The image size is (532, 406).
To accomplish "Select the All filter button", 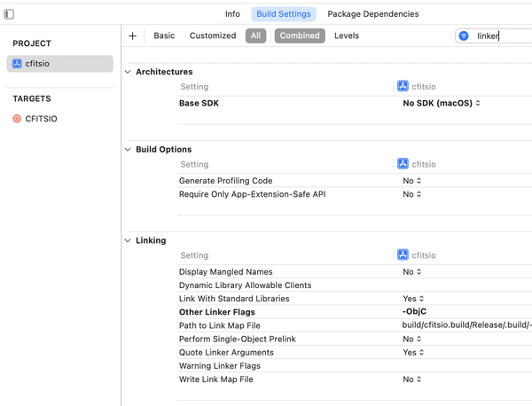I will coord(255,36).
